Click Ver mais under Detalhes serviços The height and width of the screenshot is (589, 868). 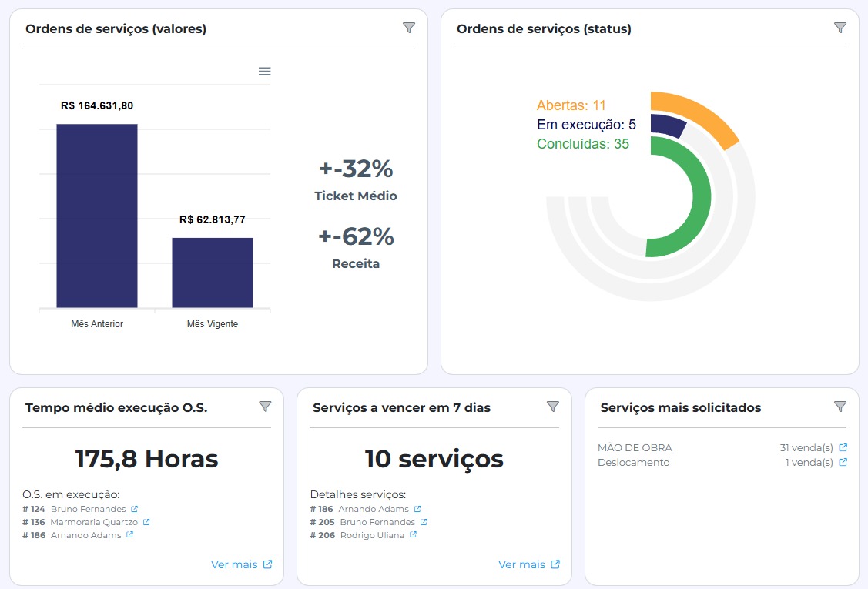click(x=528, y=564)
